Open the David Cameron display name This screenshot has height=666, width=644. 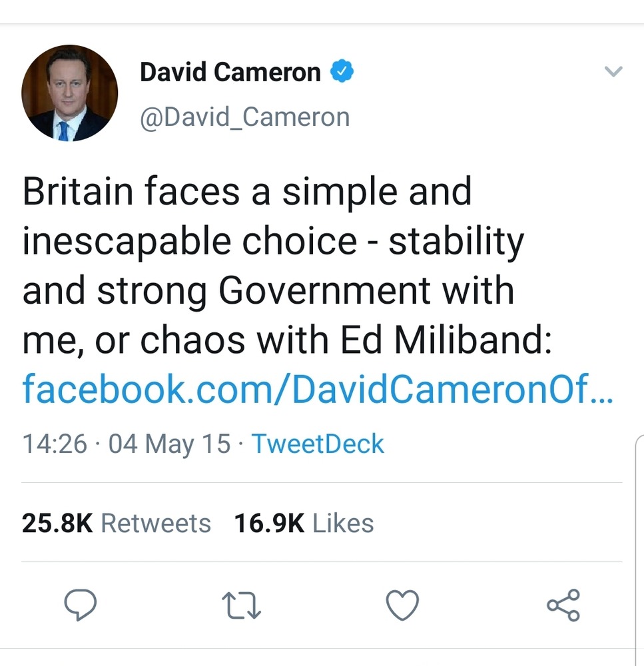click(x=230, y=72)
